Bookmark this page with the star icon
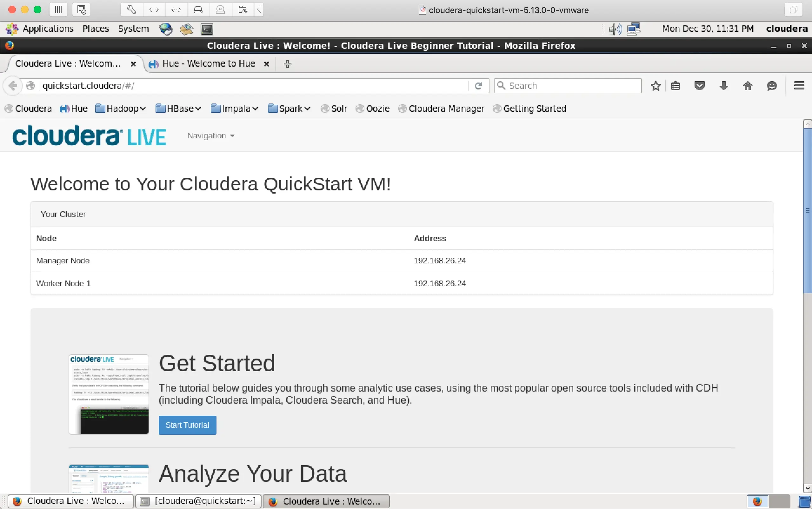Viewport: 812px width, 509px height. pyautogui.click(x=656, y=86)
